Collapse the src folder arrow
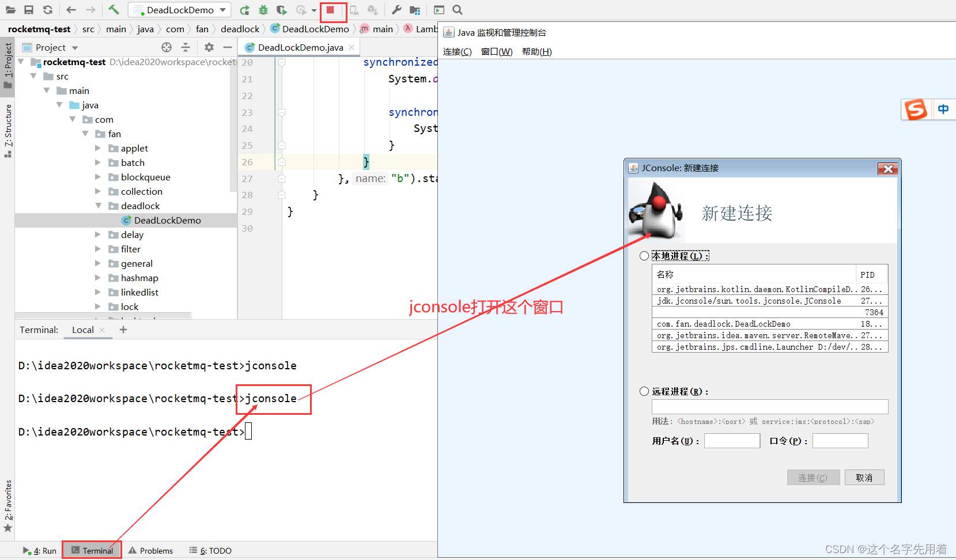This screenshot has width=956, height=560. (33, 76)
